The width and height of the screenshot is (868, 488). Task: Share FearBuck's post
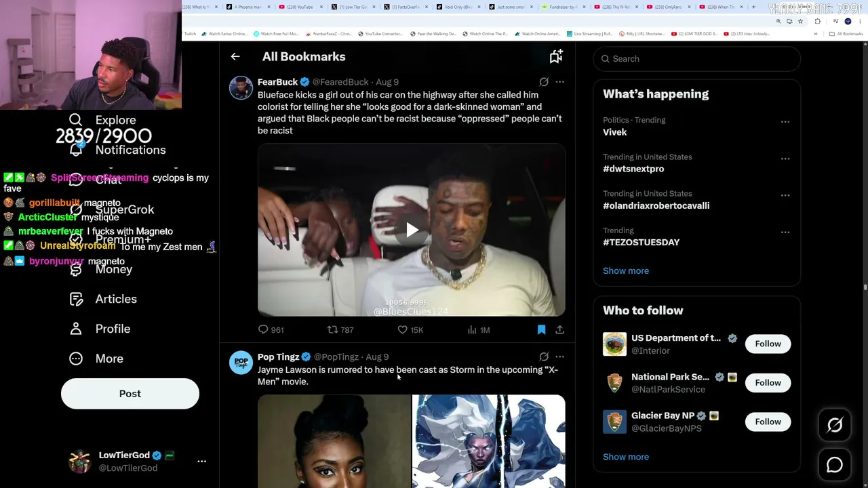559,330
